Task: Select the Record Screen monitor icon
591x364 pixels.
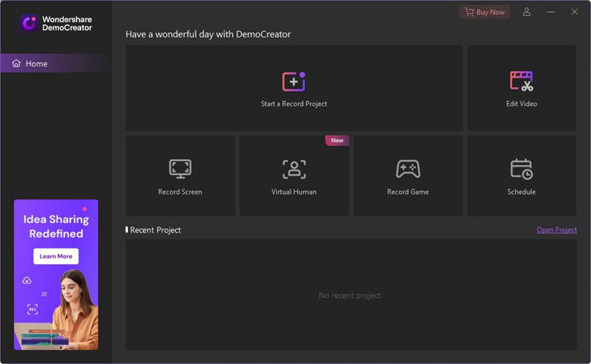Action: coord(180,168)
